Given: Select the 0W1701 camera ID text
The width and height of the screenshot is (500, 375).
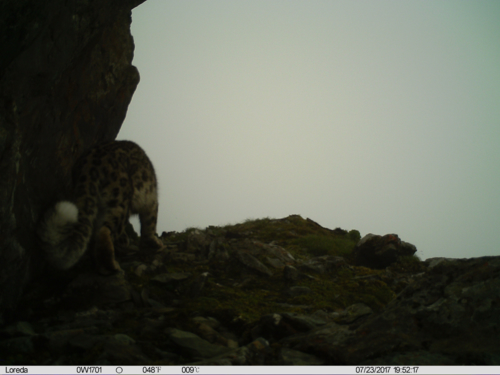Looking at the screenshot, I should [89, 370].
